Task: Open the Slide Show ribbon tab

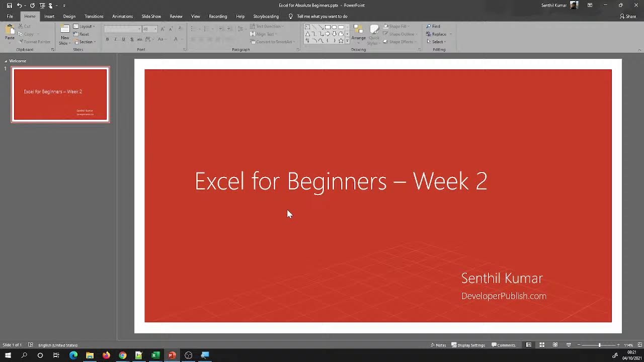Action: point(151,16)
